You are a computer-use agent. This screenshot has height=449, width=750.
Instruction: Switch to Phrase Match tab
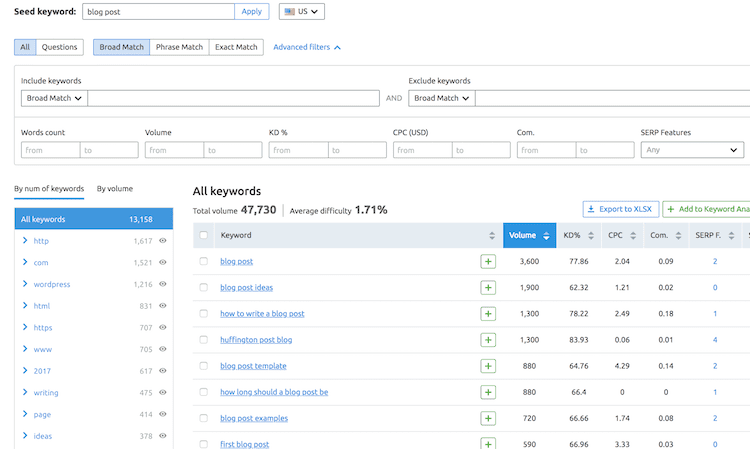point(179,47)
